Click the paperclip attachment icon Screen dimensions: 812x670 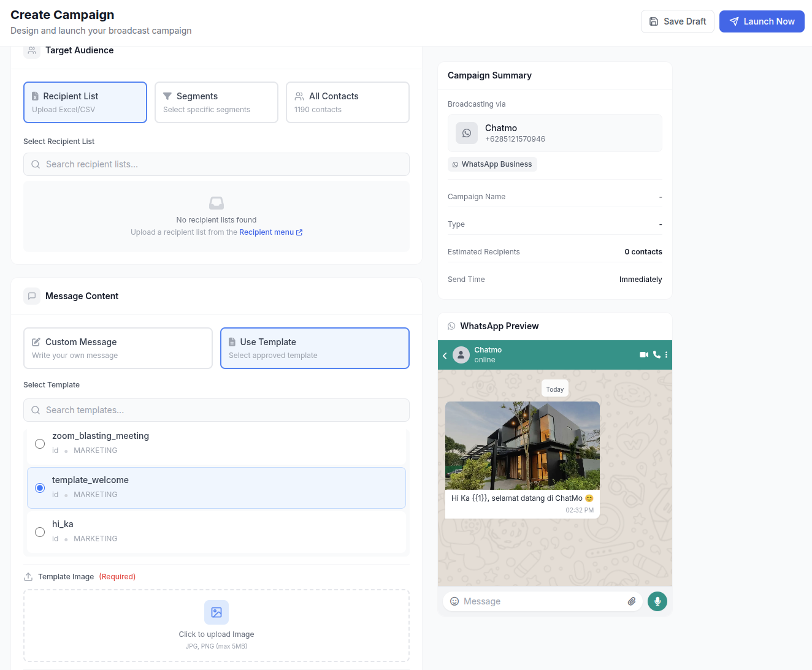(x=632, y=601)
